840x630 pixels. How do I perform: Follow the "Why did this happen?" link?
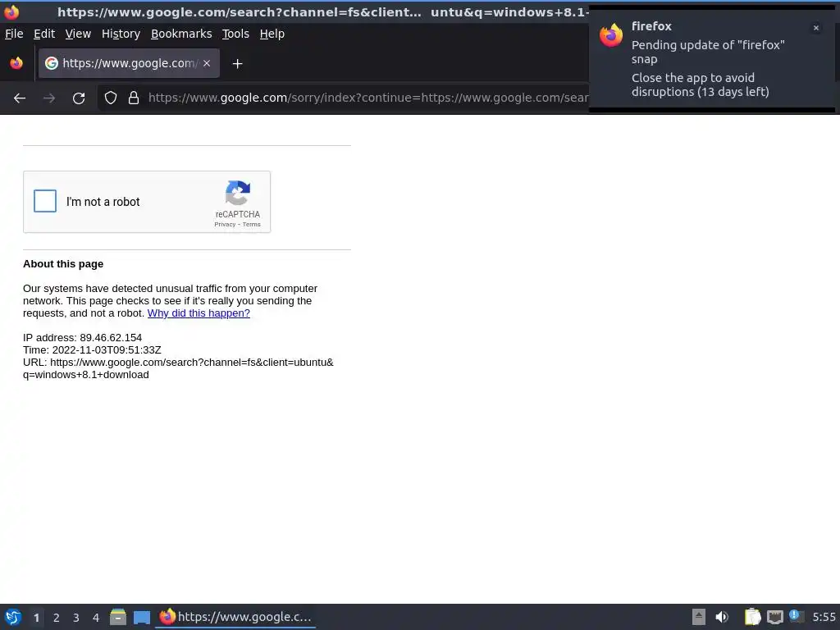coord(199,313)
